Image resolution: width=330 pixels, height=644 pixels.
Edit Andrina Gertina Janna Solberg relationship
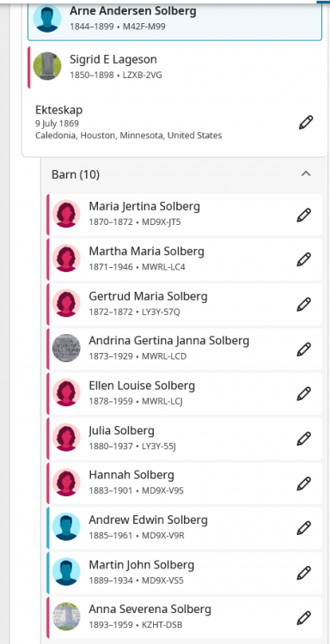(x=303, y=349)
